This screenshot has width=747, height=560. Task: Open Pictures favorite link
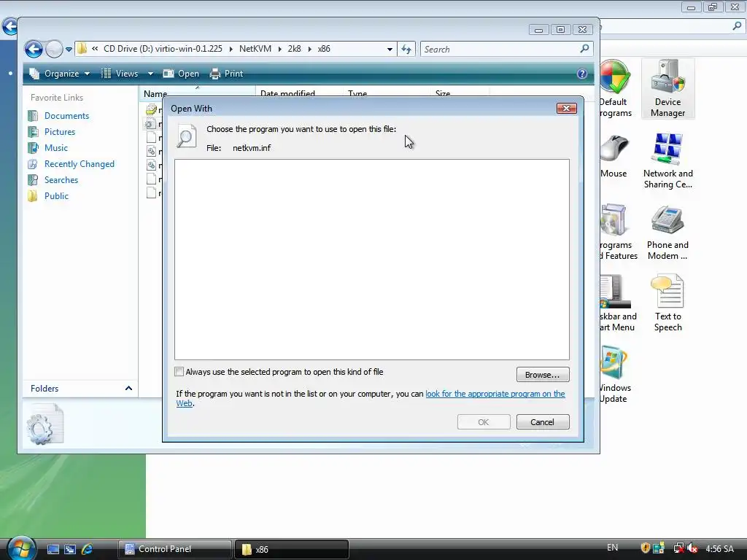pos(60,132)
